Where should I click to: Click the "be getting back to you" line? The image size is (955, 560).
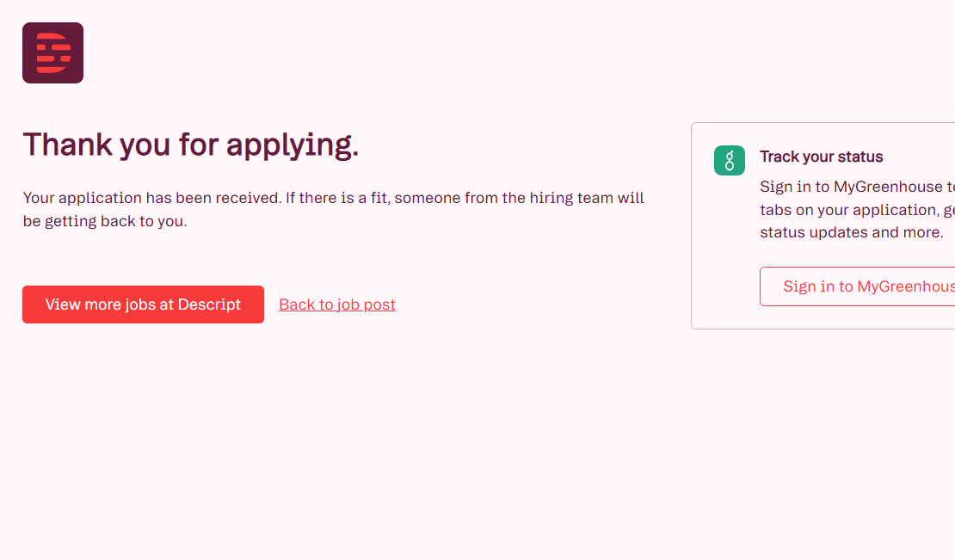point(104,221)
